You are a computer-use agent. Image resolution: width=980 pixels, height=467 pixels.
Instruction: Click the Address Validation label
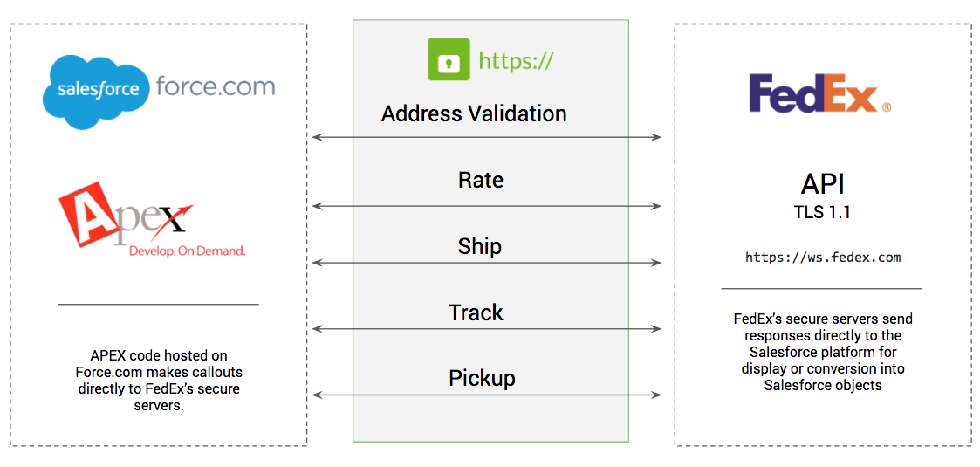pyautogui.click(x=474, y=113)
